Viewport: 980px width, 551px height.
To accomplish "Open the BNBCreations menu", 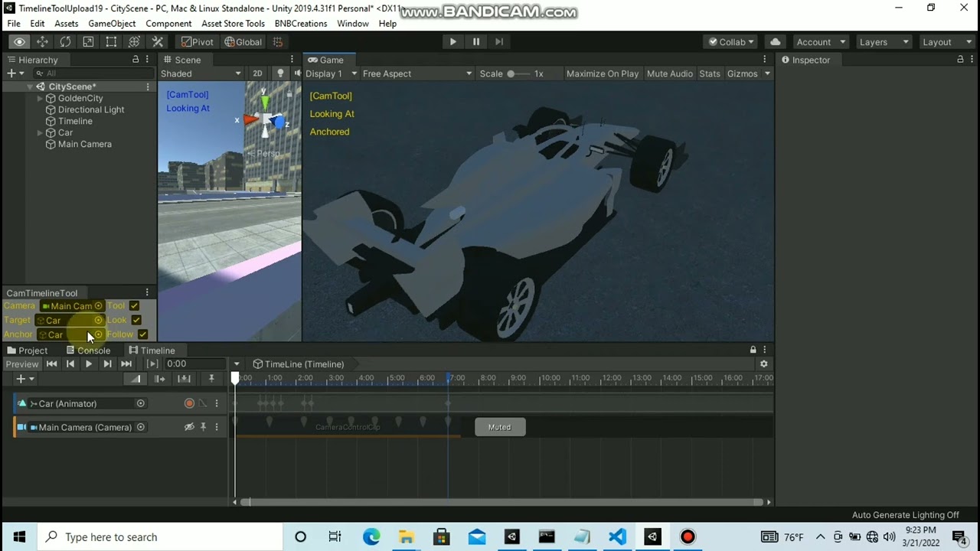I will (301, 24).
